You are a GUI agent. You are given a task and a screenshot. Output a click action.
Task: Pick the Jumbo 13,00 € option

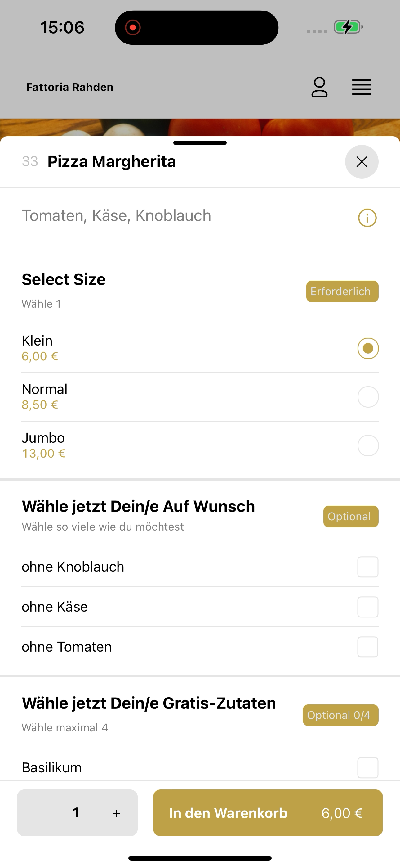(200, 445)
